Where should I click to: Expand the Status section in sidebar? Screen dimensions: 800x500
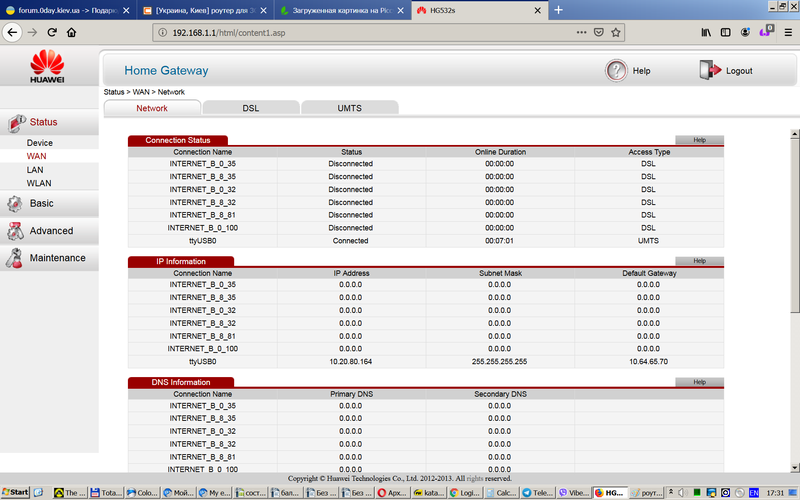click(43, 122)
